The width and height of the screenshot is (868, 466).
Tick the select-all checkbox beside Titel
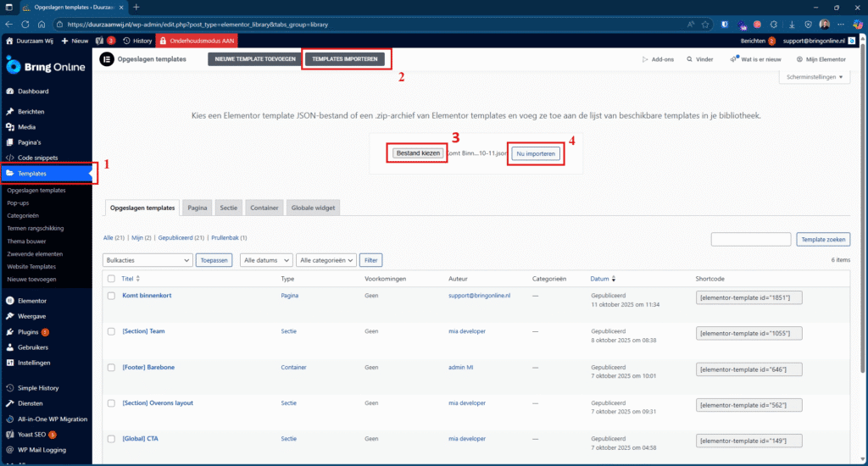tap(111, 278)
